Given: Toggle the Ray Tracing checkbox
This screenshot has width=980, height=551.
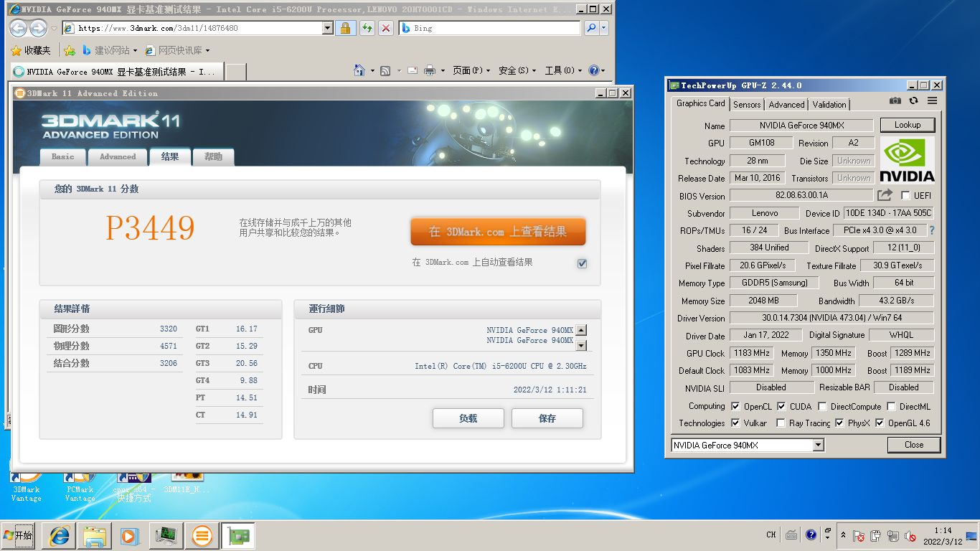Looking at the screenshot, I should tap(781, 423).
